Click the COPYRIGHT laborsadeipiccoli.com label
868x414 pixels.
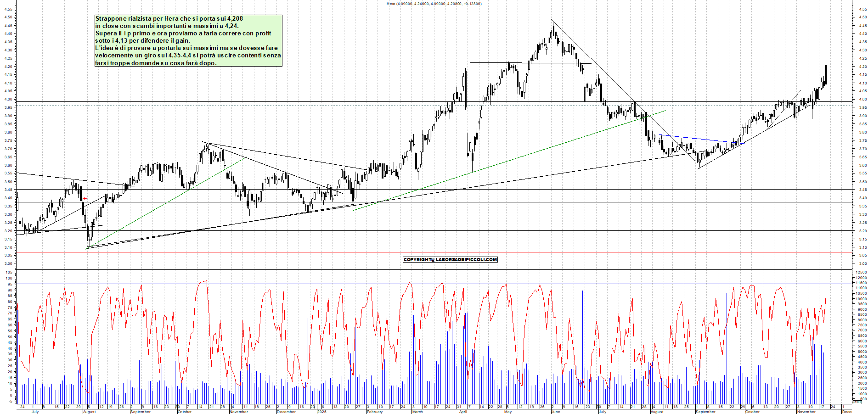point(450,260)
